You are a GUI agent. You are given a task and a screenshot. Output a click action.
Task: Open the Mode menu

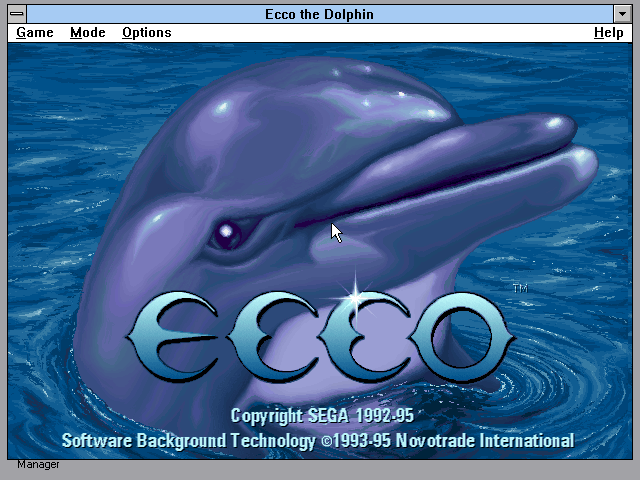(88, 33)
